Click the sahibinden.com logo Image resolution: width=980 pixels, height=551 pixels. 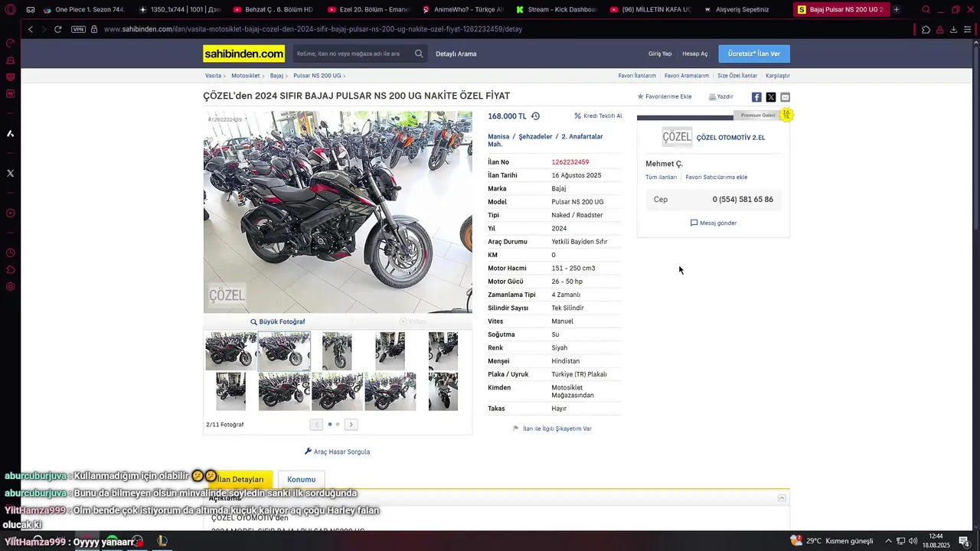tap(243, 54)
